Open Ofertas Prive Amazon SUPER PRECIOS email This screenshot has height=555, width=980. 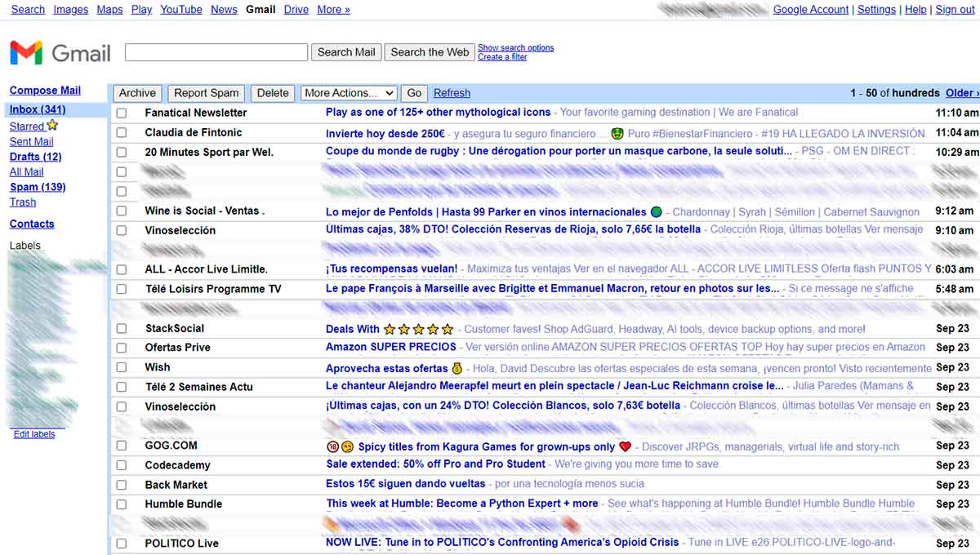tap(391, 348)
